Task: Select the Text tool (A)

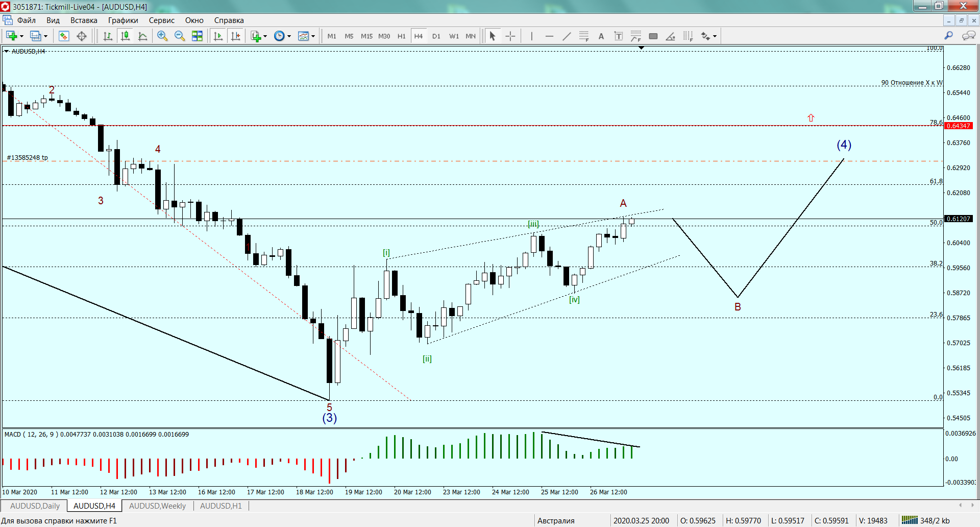Action: (x=601, y=36)
